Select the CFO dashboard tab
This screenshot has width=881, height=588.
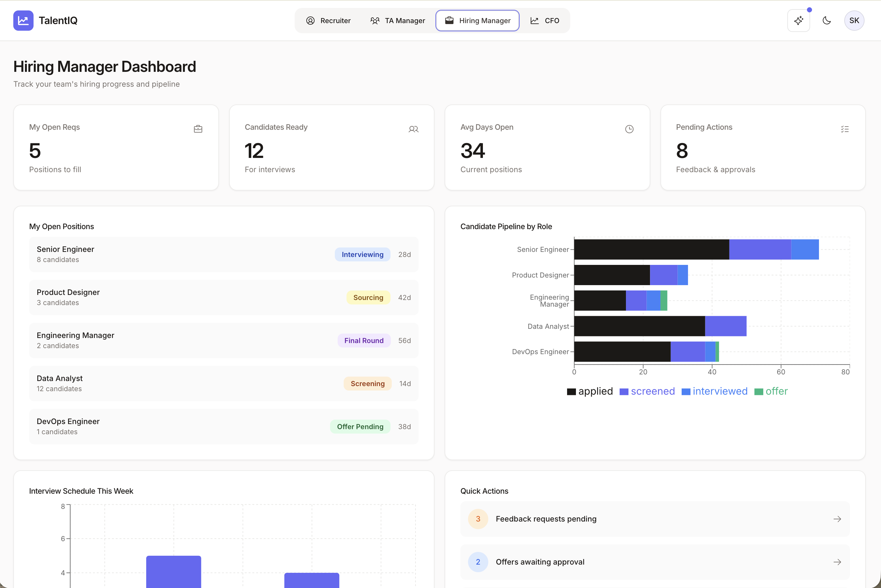pos(545,21)
